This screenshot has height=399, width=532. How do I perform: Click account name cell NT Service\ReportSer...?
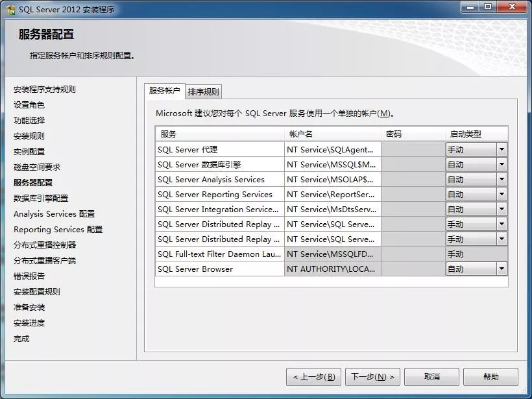(332, 195)
